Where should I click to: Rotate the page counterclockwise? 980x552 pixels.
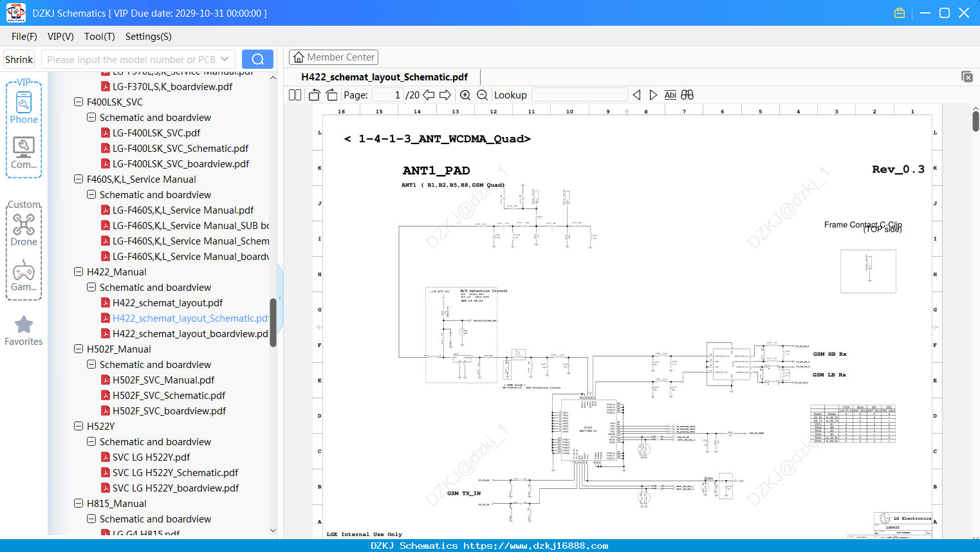314,95
